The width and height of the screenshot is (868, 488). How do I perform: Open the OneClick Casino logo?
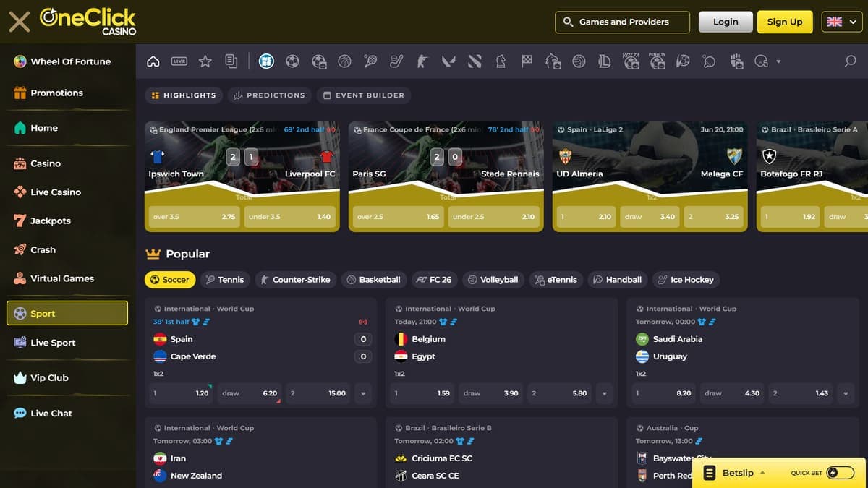[x=88, y=22]
